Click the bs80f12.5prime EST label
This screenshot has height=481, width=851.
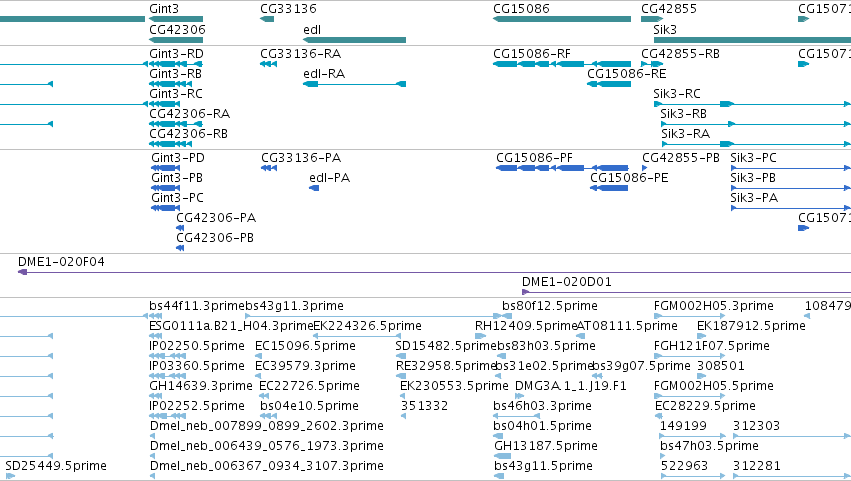pos(550,306)
